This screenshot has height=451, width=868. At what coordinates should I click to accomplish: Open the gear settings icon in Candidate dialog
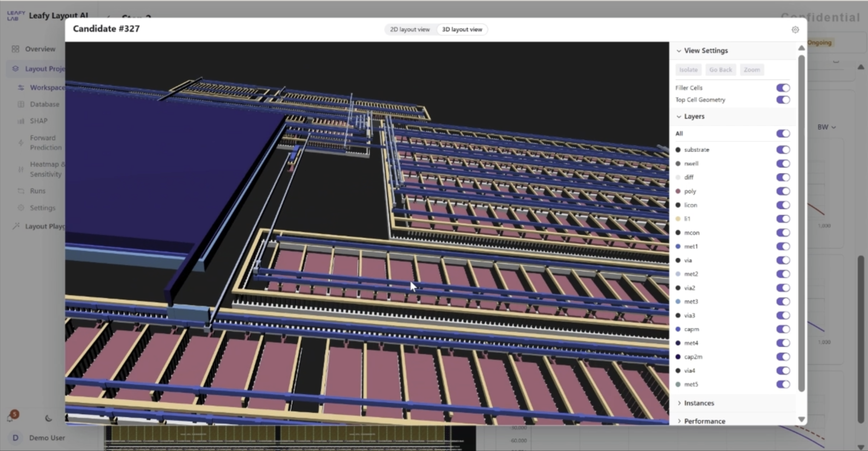pyautogui.click(x=795, y=30)
